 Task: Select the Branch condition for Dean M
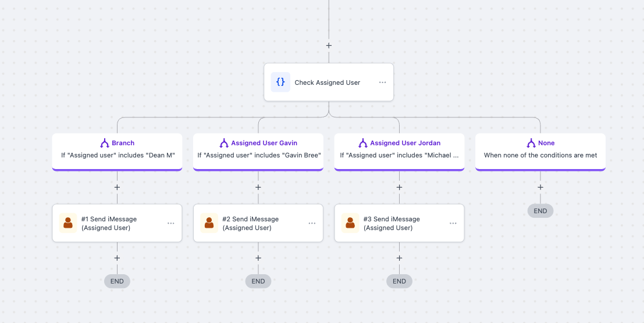[117, 149]
